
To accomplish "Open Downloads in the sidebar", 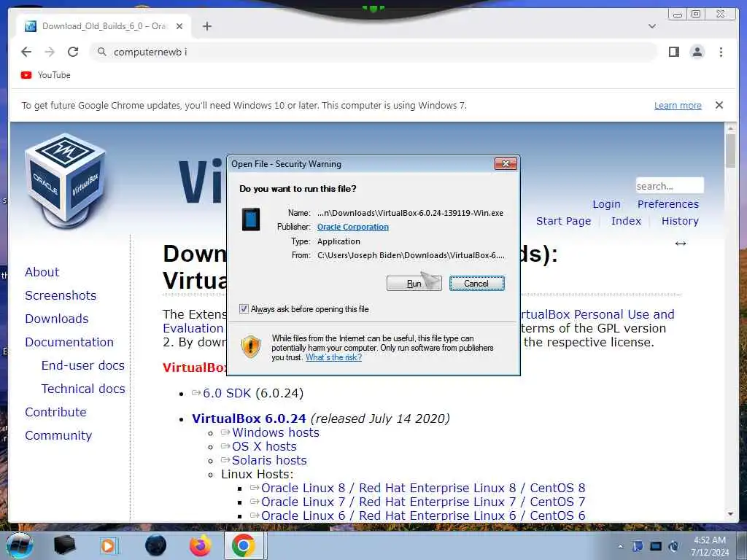I will (x=57, y=319).
